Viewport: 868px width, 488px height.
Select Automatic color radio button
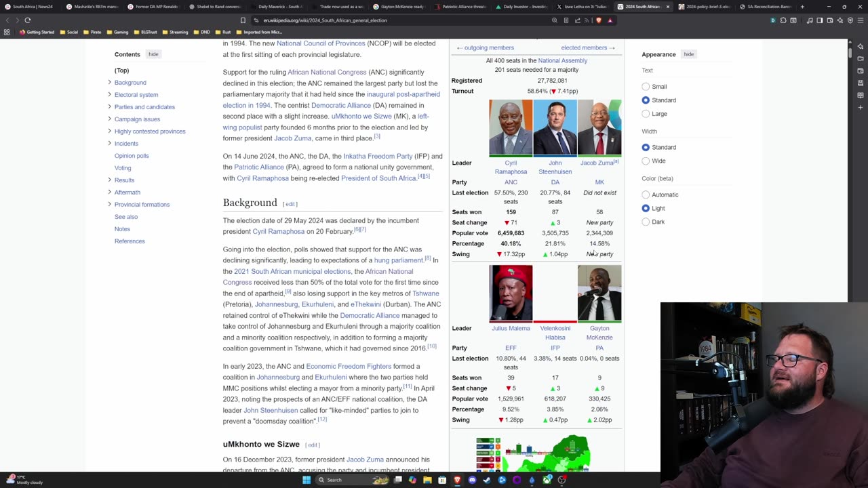point(646,195)
